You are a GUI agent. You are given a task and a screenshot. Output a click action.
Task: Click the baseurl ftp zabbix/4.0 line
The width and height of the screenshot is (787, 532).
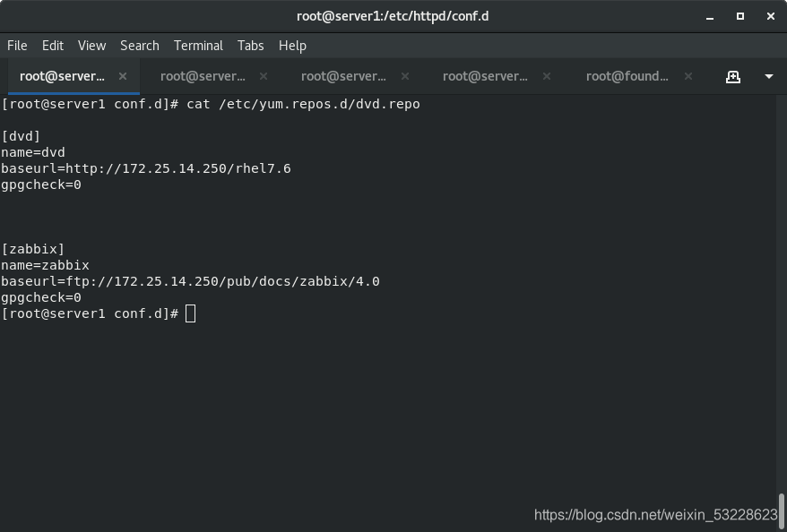pos(190,281)
